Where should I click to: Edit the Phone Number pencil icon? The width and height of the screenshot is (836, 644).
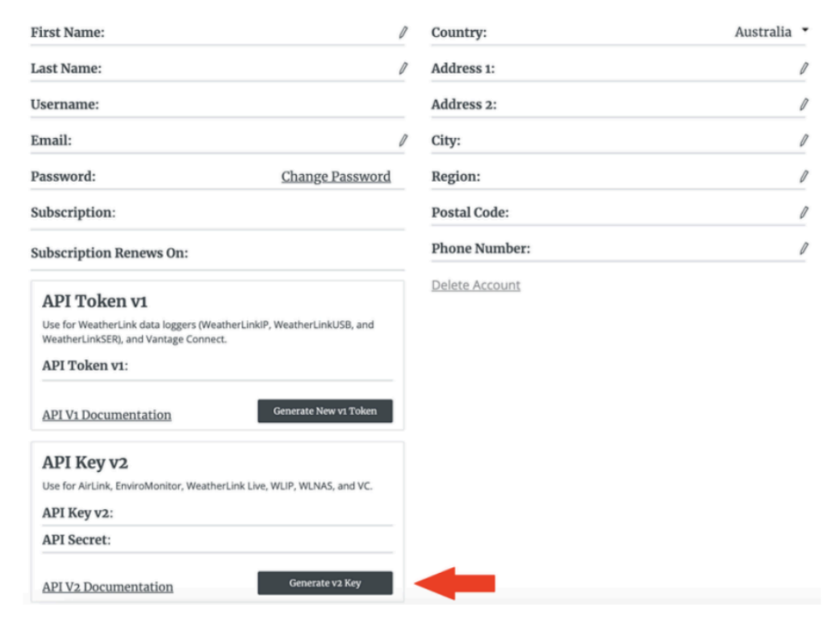click(x=804, y=249)
